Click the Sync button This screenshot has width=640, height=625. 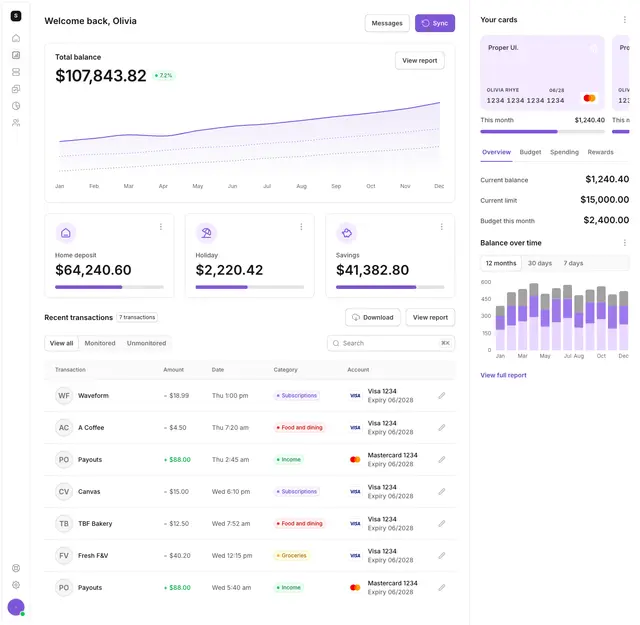coord(435,23)
